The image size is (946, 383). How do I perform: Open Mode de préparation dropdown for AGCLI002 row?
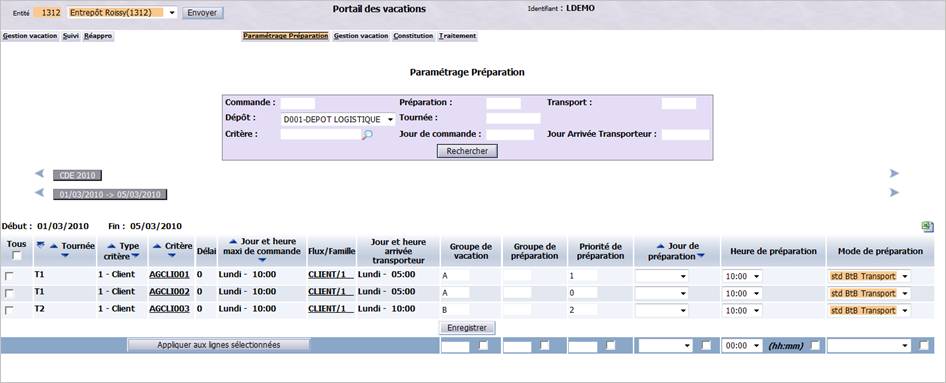869,293
